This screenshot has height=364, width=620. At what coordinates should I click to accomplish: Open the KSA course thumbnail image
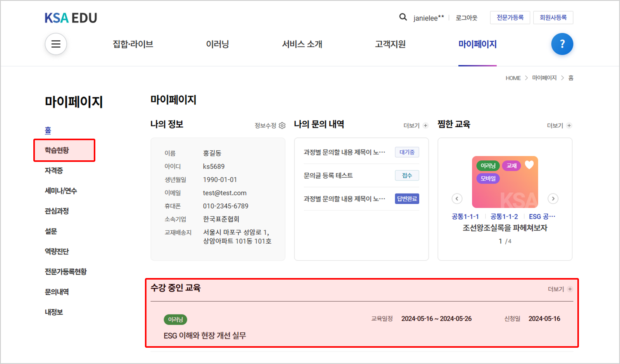pos(505,182)
